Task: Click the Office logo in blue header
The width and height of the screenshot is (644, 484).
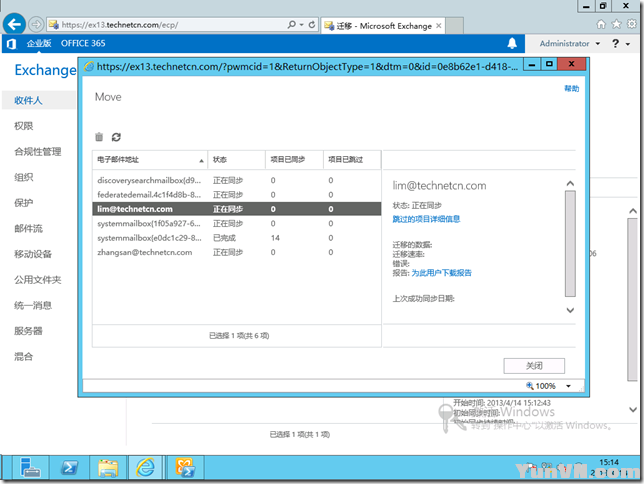Action: click(12, 44)
